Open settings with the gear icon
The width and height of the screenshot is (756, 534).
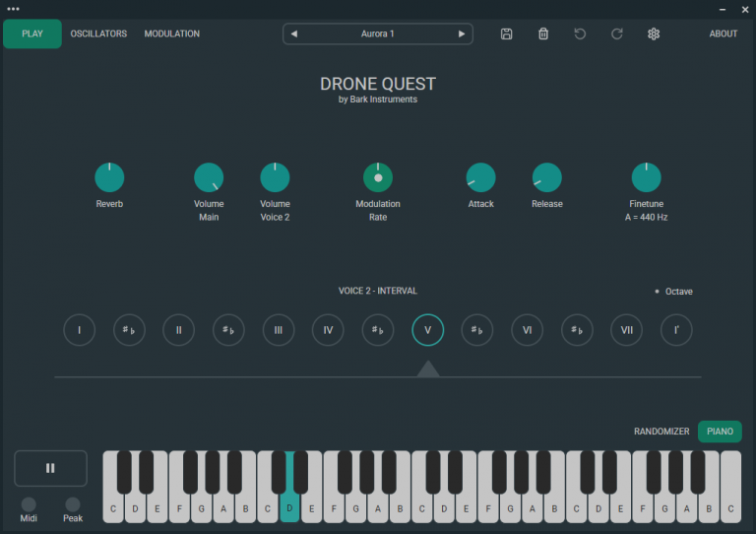(x=654, y=33)
